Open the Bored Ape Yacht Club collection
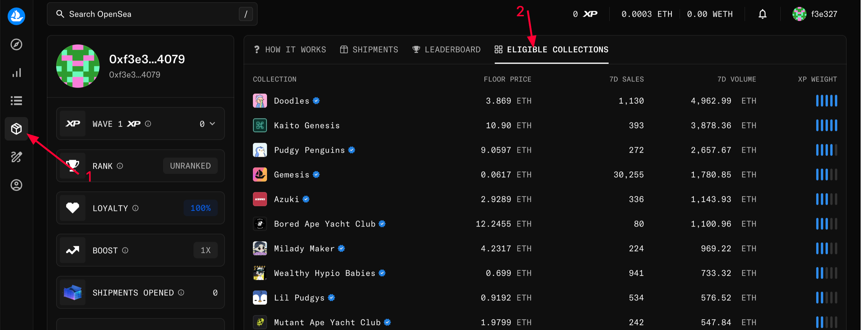The width and height of the screenshot is (868, 330). pyautogui.click(x=324, y=224)
